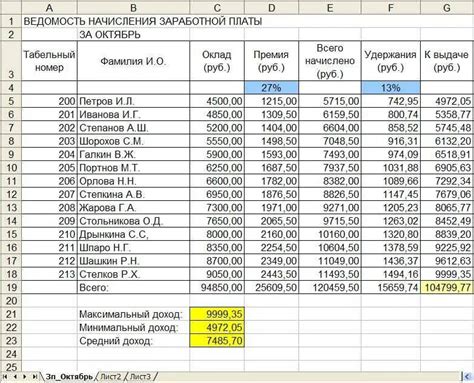Select column B header
Image resolution: width=474 pixels, height=383 pixels.
click(133, 7)
